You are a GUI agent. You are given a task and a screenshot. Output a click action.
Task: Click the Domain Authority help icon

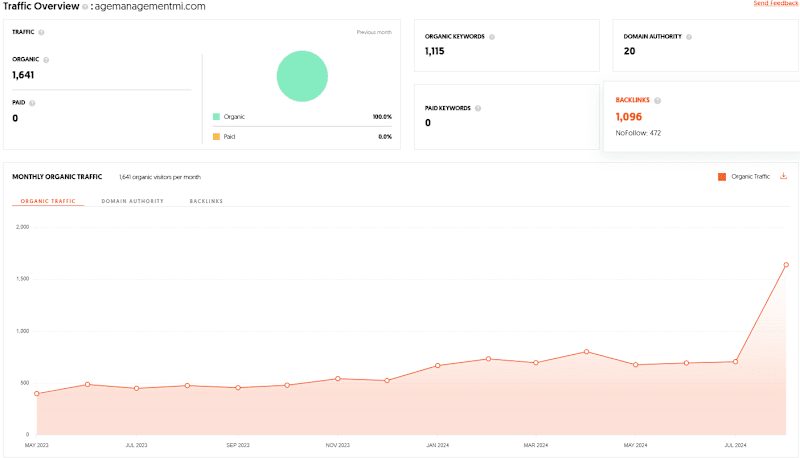(x=689, y=37)
